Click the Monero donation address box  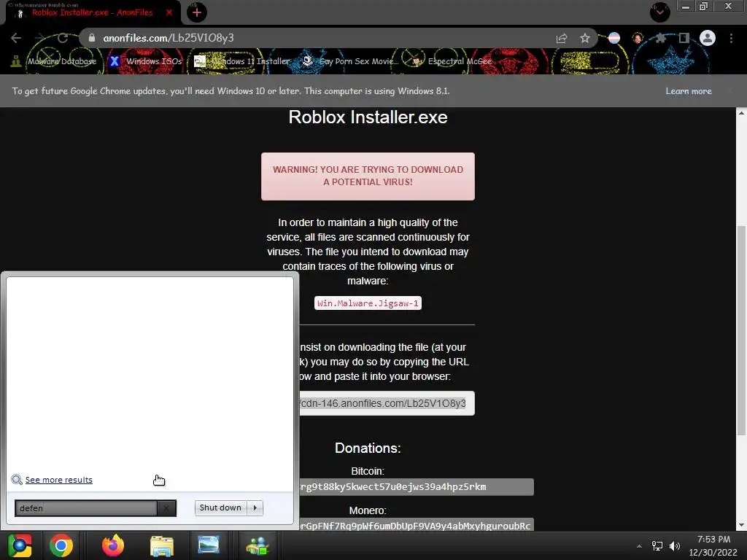417,525
